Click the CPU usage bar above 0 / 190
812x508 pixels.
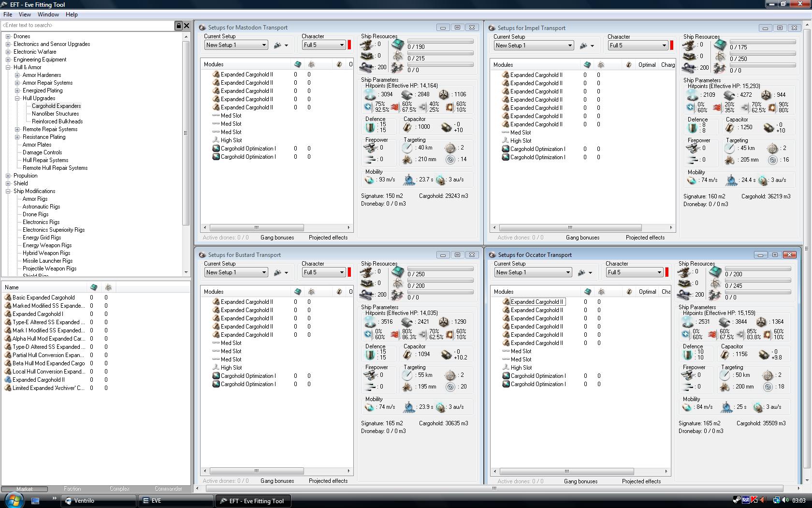[x=440, y=41]
